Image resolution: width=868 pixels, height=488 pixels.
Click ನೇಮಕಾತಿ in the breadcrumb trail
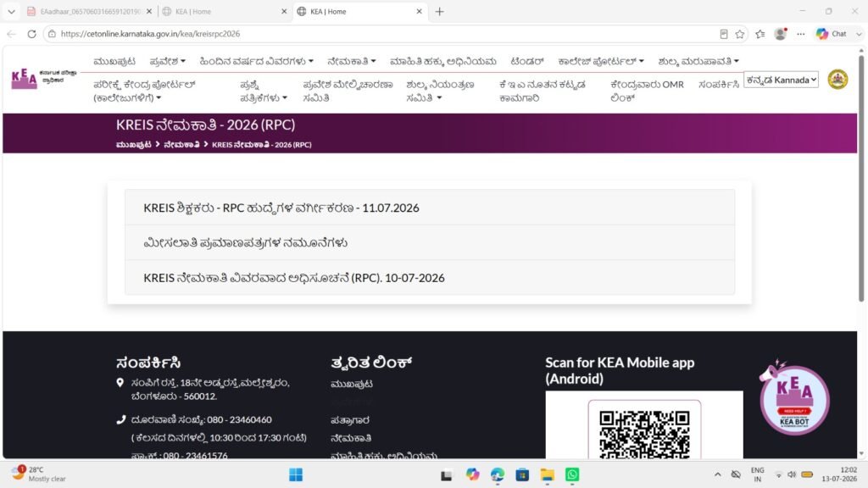[x=181, y=144]
